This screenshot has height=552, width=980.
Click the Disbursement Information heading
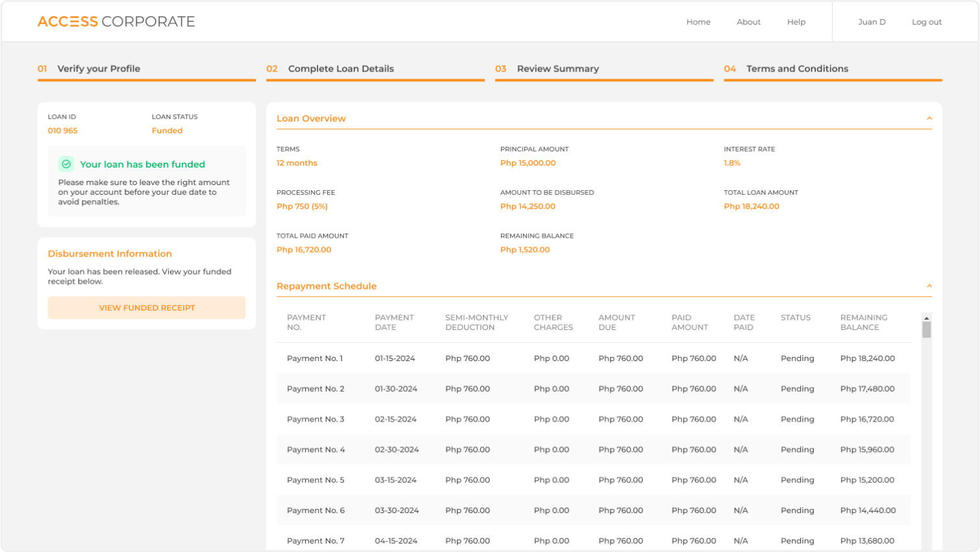coord(110,254)
